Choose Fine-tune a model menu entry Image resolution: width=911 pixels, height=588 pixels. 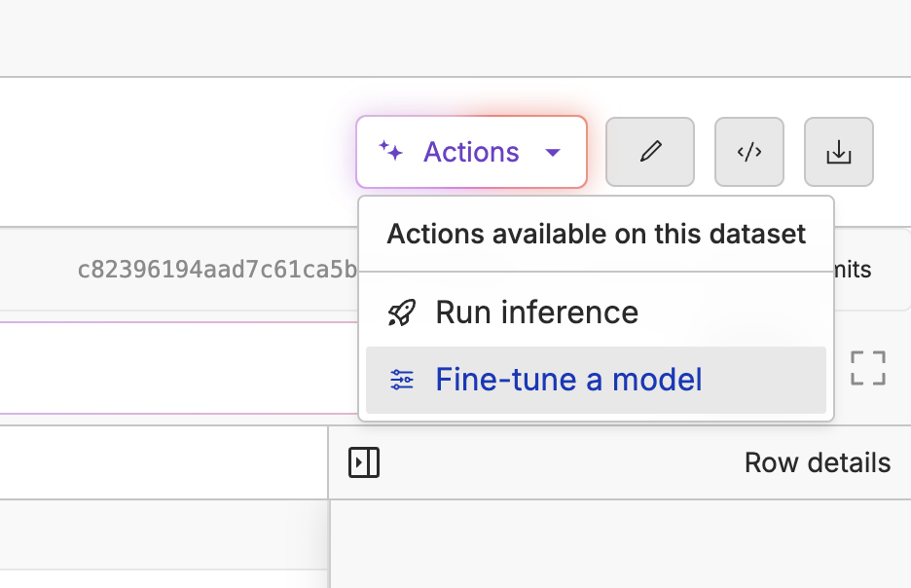click(x=568, y=380)
